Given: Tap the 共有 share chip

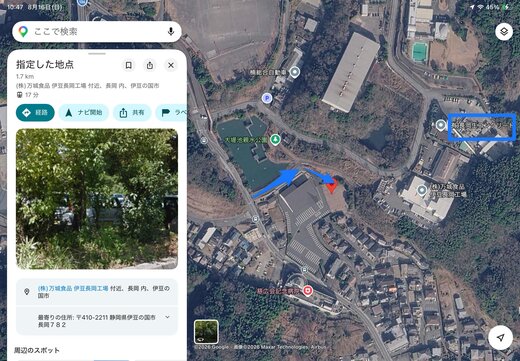Looking at the screenshot, I should click(132, 113).
